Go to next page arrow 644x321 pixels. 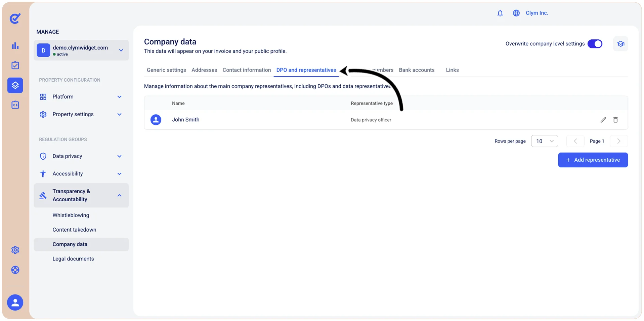tap(618, 141)
